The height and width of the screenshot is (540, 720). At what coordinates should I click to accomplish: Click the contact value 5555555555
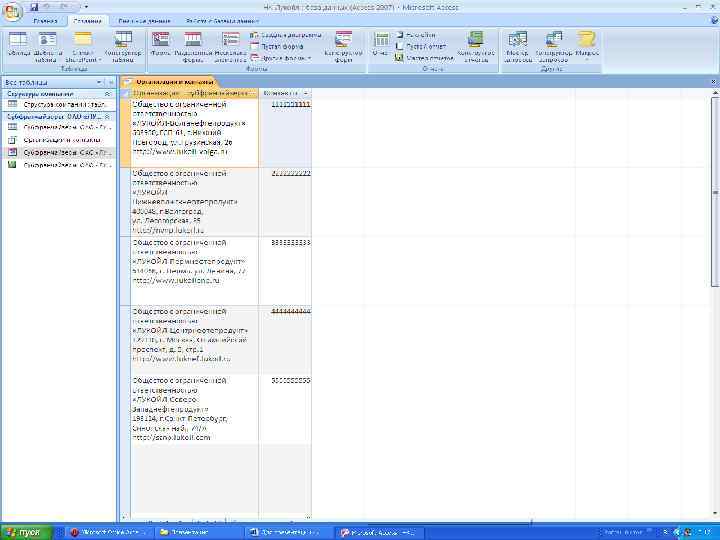(x=291, y=381)
